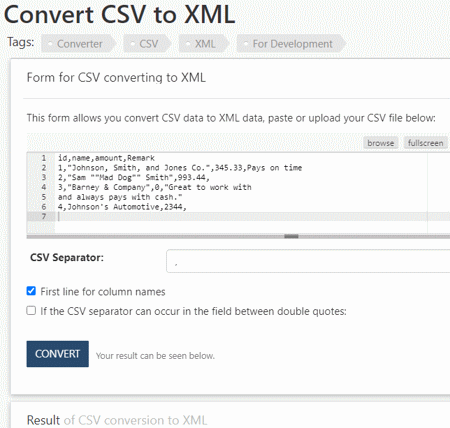Click the Converter tag
The width and height of the screenshot is (450, 428).
coord(79,44)
